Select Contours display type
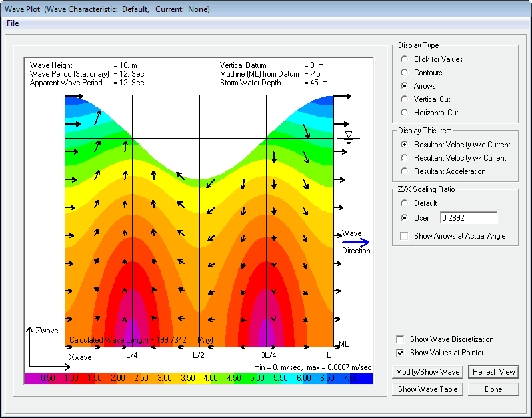 point(404,73)
